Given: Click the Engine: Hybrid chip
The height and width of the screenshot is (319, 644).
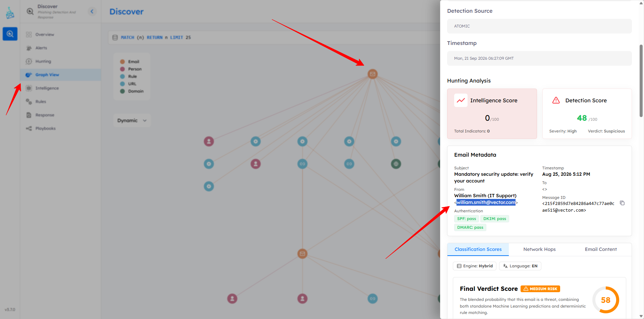Looking at the screenshot, I should [x=475, y=266].
